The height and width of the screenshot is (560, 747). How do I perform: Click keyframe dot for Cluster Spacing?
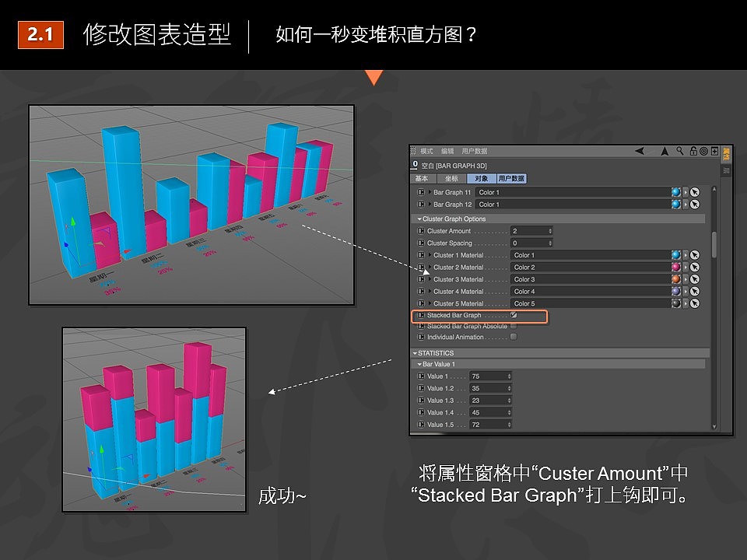click(x=421, y=243)
